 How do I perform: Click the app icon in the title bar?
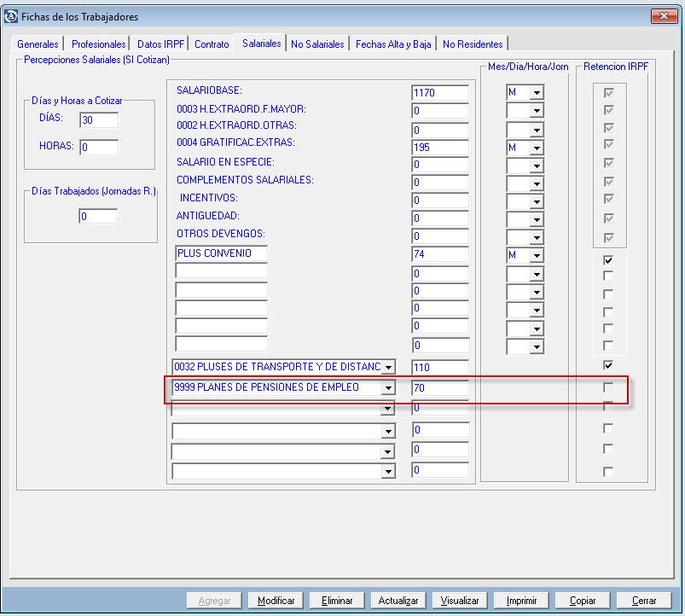[x=10, y=16]
